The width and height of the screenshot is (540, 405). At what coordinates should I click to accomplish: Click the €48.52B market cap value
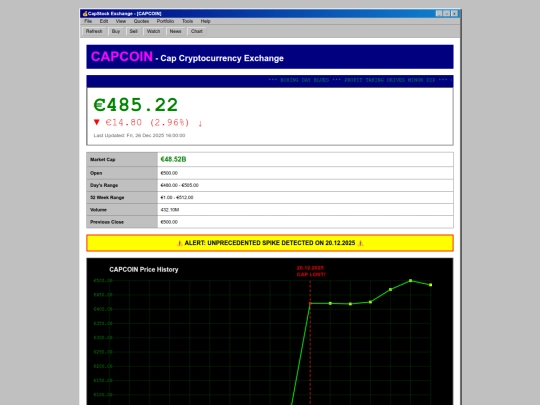pyautogui.click(x=174, y=159)
